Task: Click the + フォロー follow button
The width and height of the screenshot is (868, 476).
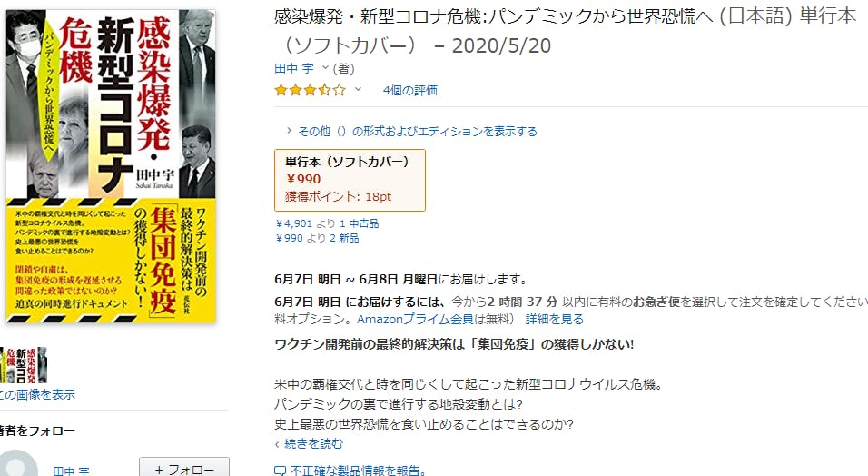Action: (x=183, y=468)
